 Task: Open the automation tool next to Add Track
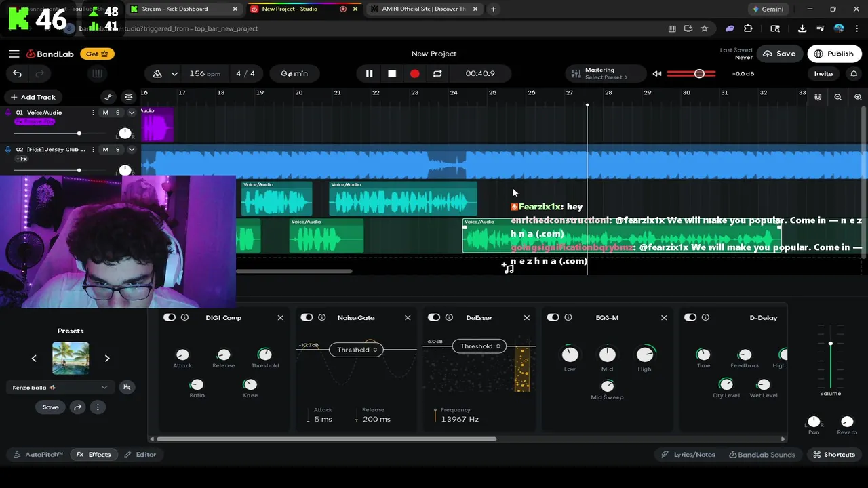(108, 97)
